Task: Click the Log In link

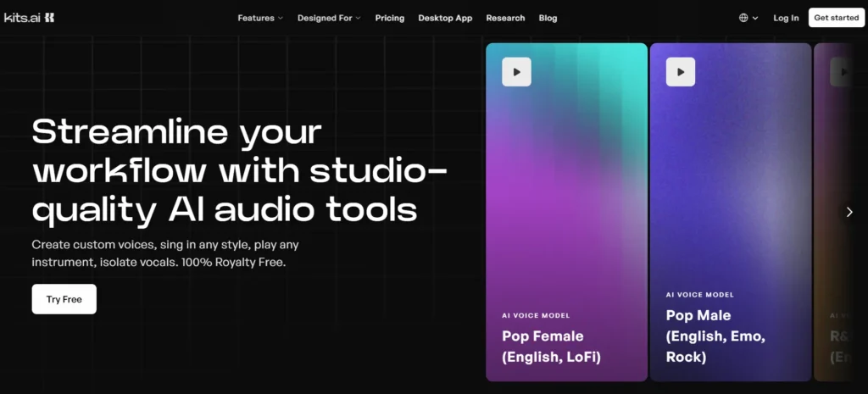Action: 786,18
